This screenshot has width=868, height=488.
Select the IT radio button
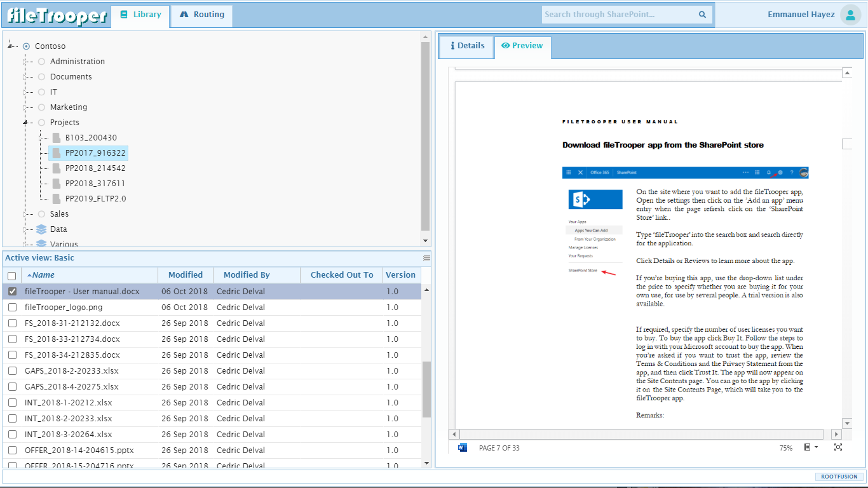click(x=41, y=92)
